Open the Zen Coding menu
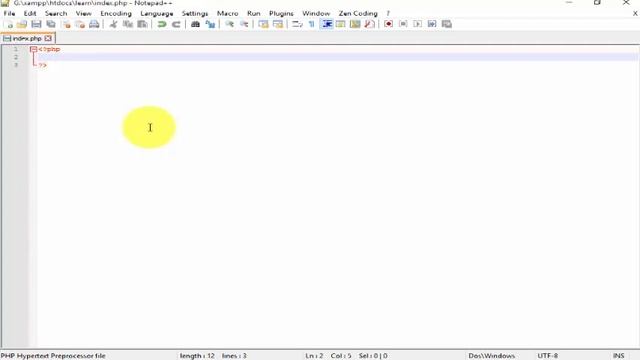This screenshot has width=640, height=360. pos(358,13)
